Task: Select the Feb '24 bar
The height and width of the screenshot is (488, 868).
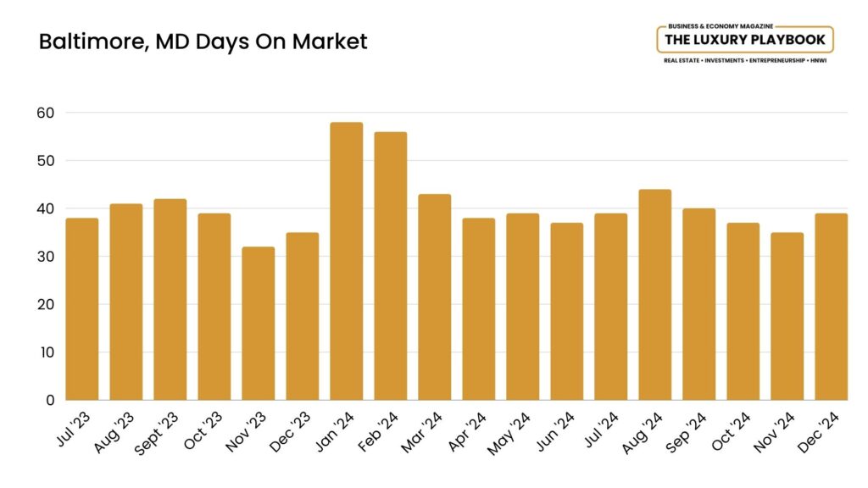Action: (390, 266)
